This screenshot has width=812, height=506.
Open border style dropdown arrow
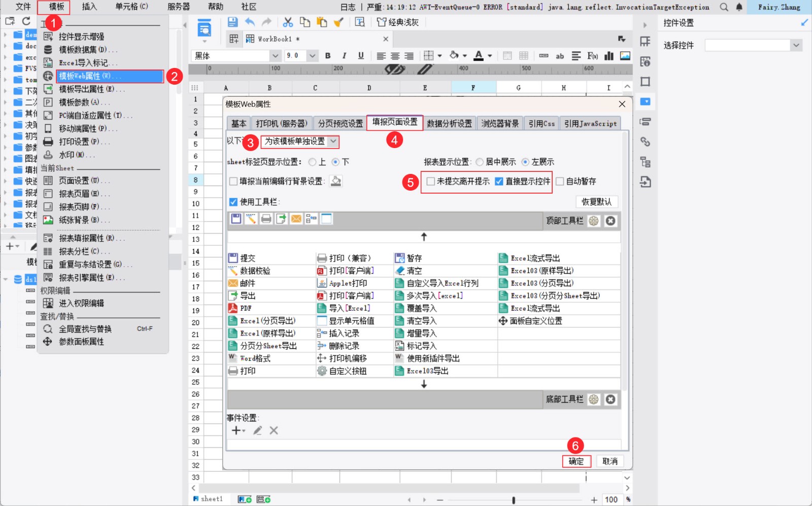click(439, 56)
